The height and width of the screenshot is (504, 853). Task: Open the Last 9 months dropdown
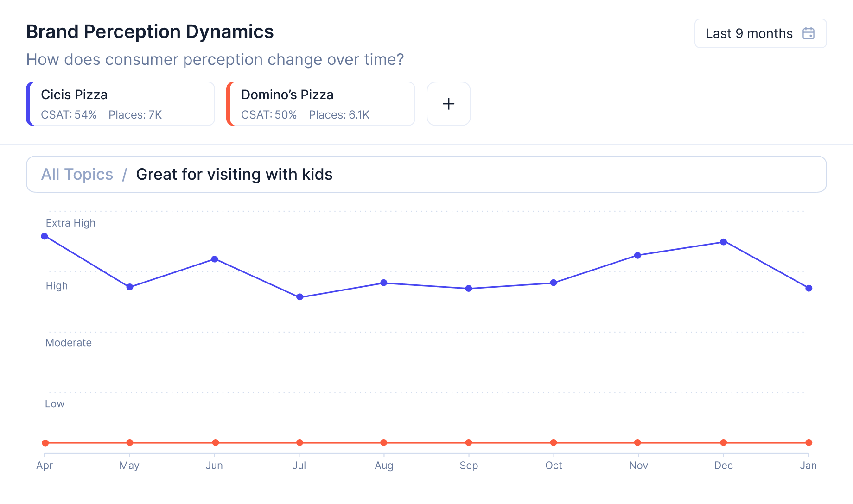pyautogui.click(x=760, y=33)
